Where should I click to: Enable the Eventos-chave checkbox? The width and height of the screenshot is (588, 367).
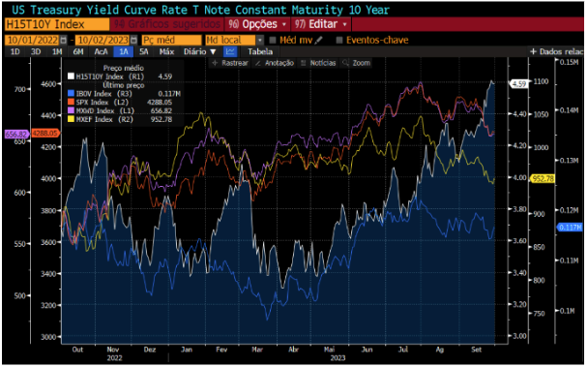(339, 40)
